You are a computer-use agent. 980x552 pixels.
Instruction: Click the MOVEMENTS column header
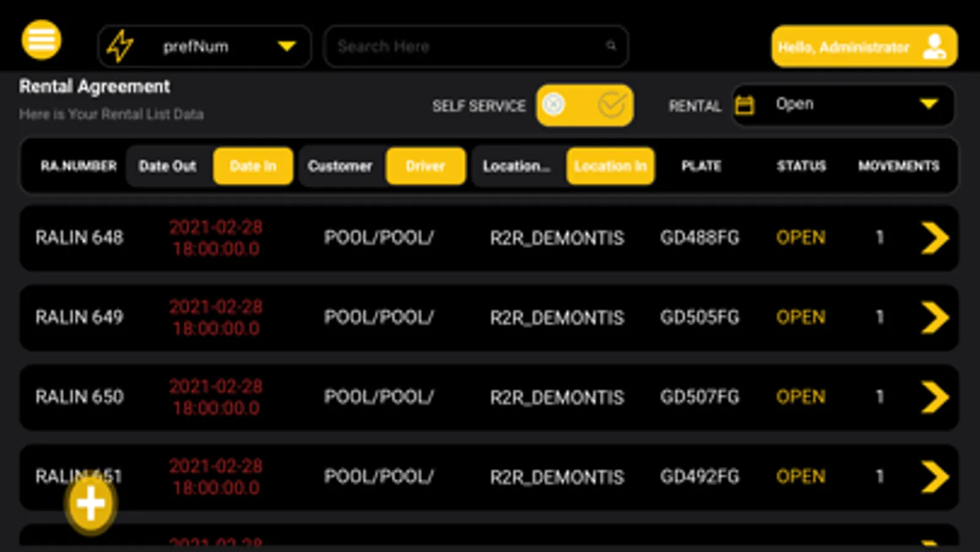pyautogui.click(x=898, y=166)
